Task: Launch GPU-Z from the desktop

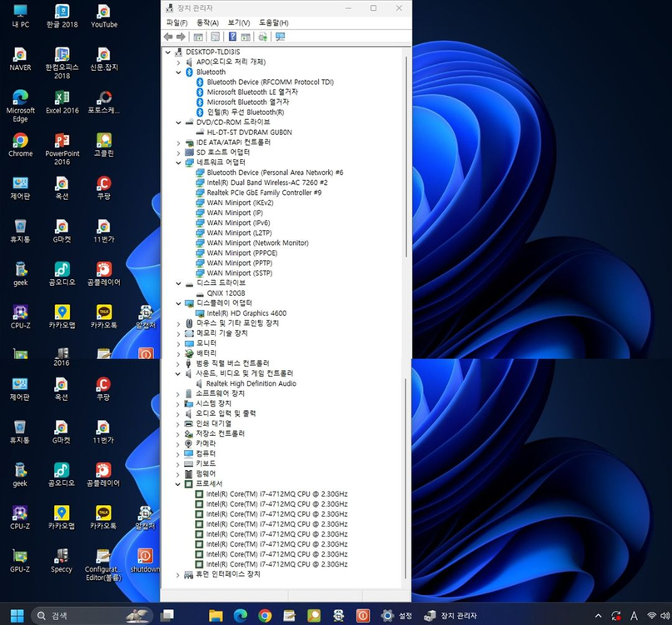Action: pos(19,557)
